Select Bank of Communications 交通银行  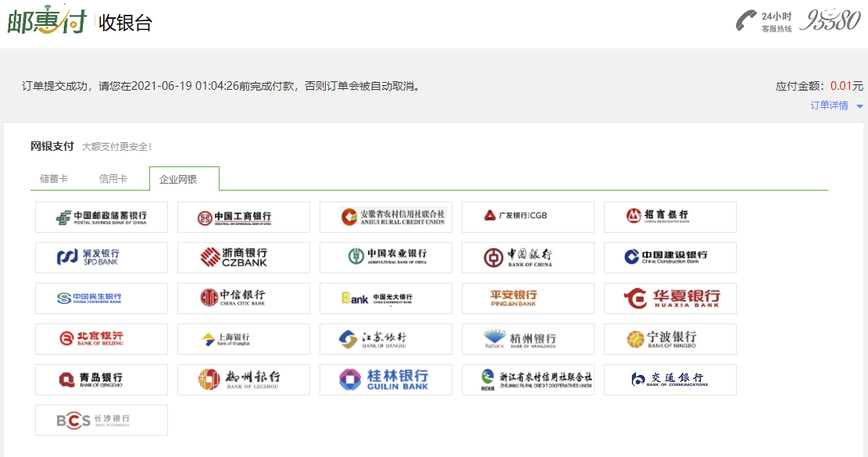click(668, 379)
